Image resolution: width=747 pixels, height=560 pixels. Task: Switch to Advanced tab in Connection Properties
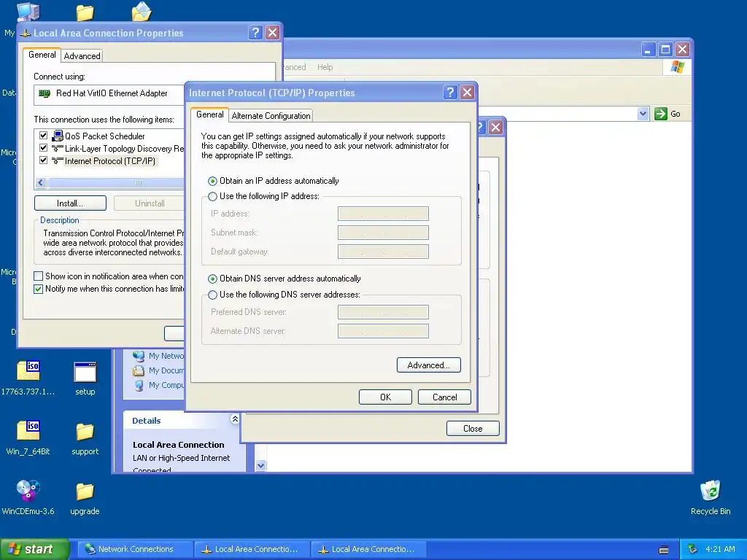(x=82, y=55)
